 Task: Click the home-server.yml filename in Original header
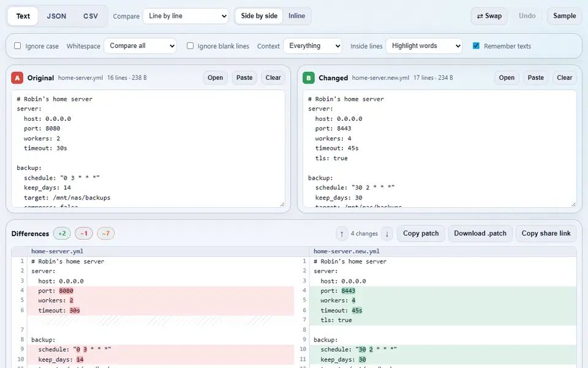tap(80, 78)
